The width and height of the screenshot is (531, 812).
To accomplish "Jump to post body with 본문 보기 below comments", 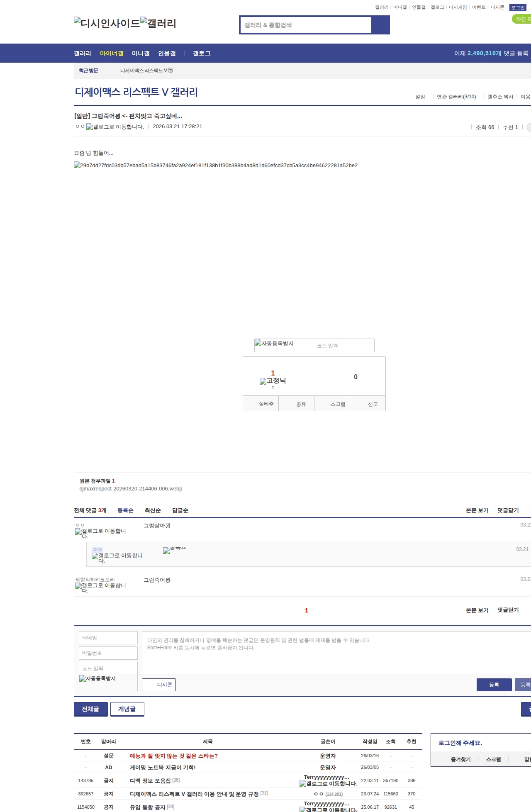I will pyautogui.click(x=477, y=610).
